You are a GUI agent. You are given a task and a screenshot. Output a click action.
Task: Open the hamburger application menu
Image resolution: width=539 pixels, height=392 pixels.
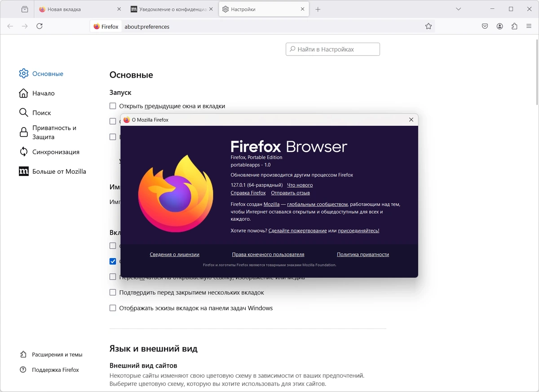coord(529,26)
